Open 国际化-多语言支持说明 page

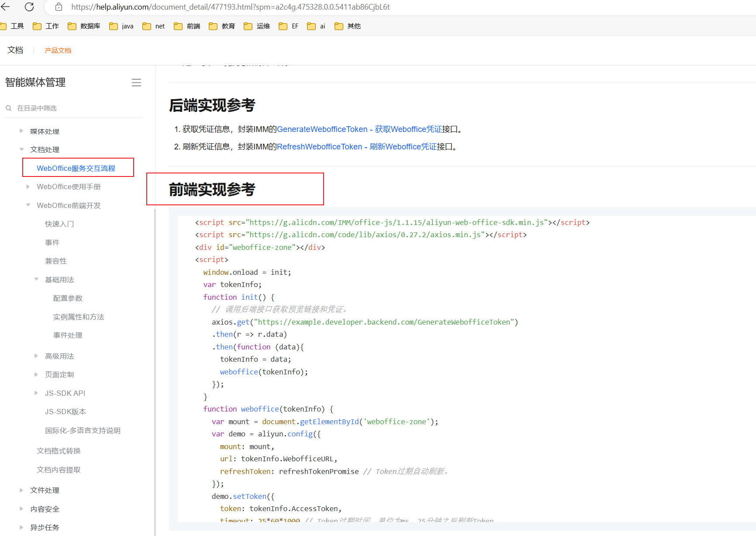83,430
